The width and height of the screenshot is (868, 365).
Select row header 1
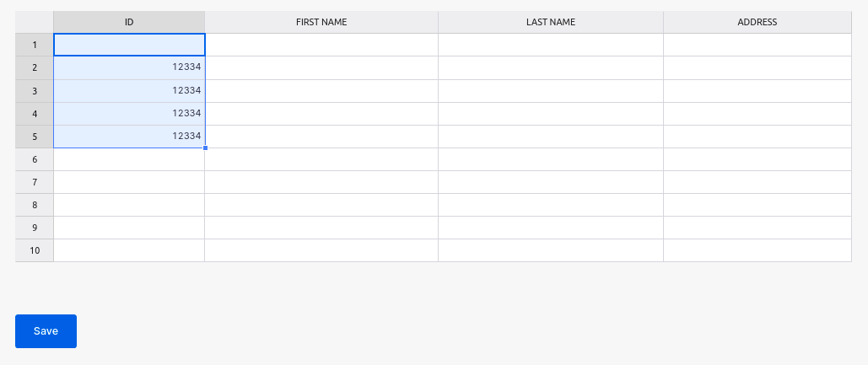click(x=35, y=45)
